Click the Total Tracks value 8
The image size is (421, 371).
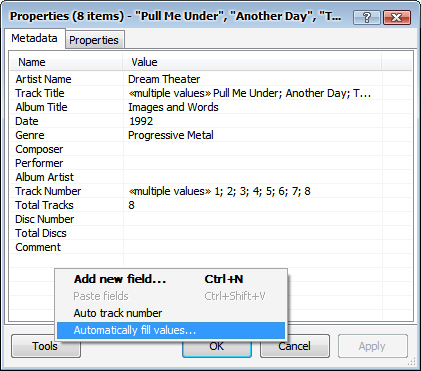[131, 205]
